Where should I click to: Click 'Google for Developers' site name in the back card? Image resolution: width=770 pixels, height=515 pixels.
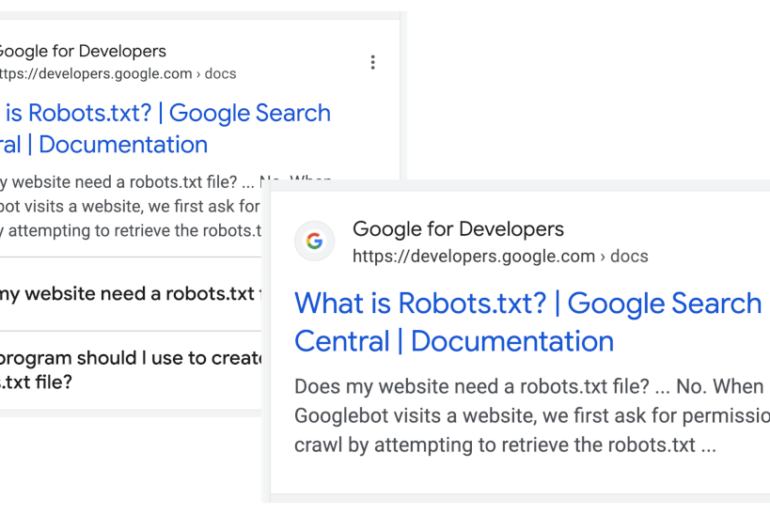point(82,51)
